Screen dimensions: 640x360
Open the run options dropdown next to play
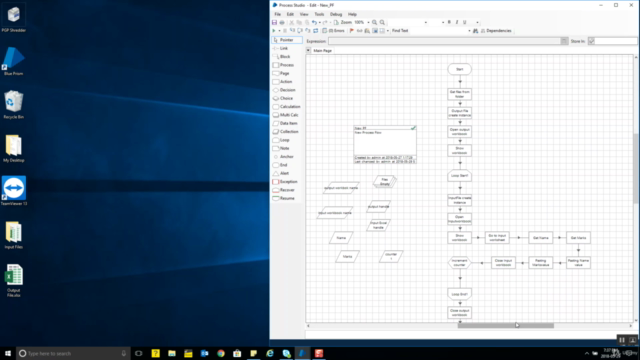[x=279, y=31]
